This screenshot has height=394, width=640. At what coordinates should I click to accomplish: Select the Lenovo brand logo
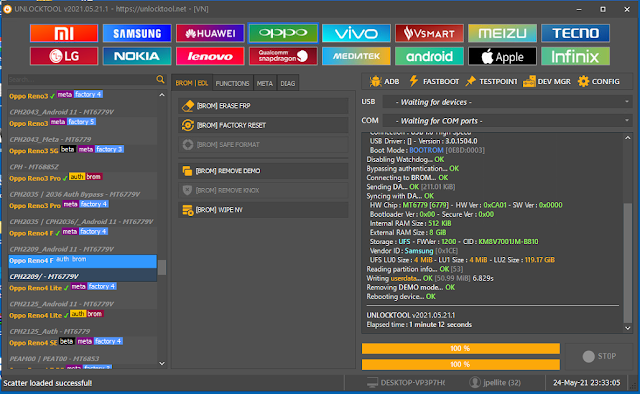210,56
